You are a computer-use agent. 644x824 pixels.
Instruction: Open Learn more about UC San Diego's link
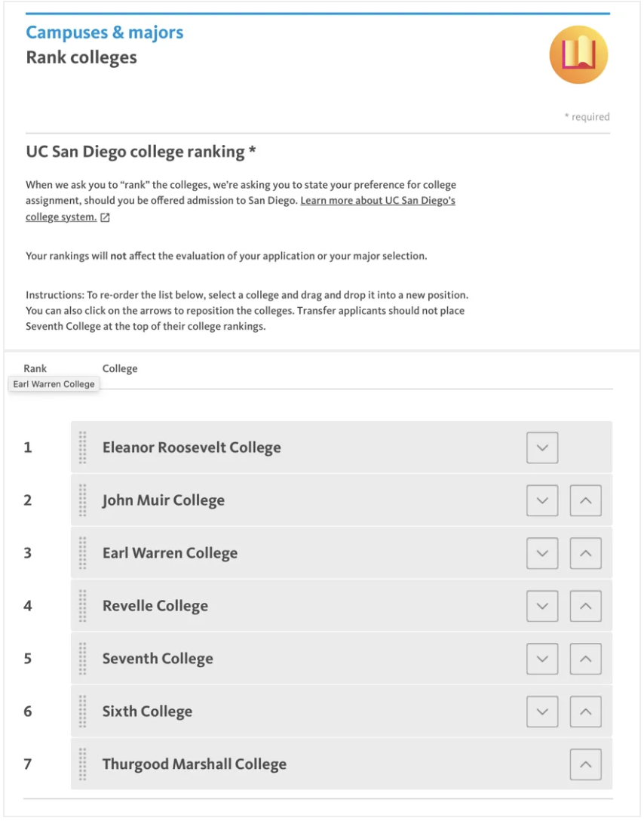[x=377, y=201]
